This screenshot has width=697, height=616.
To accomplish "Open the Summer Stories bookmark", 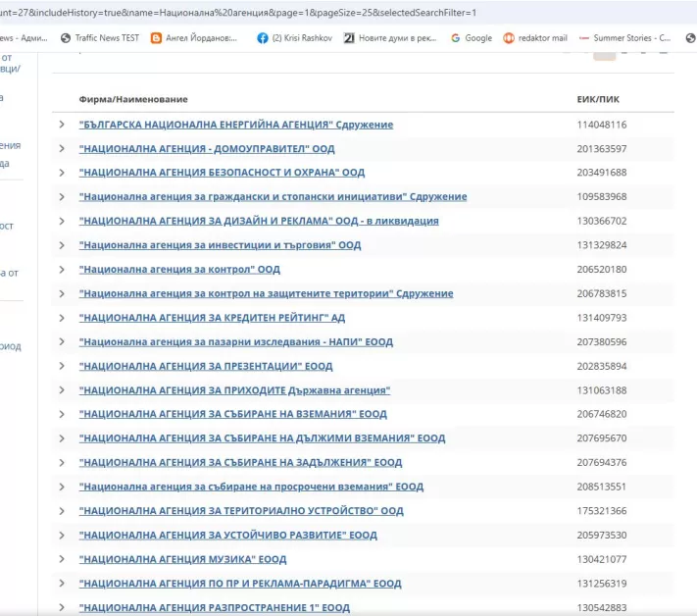I will [625, 38].
